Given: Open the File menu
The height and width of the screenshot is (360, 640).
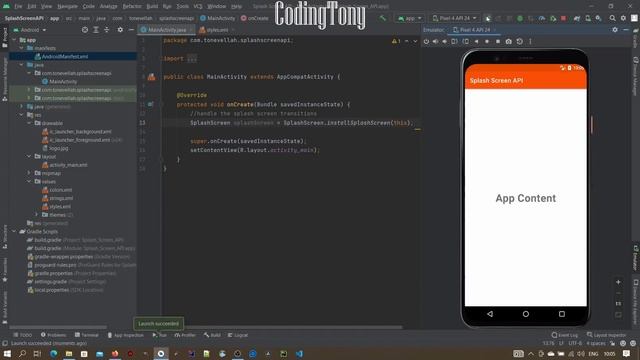Looking at the screenshot, I should pos(18,7).
